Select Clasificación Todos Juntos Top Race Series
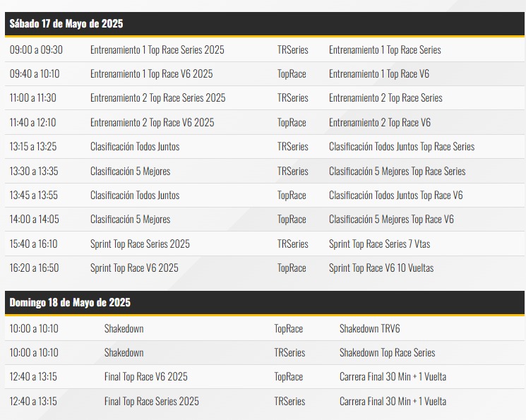 pyautogui.click(x=401, y=147)
